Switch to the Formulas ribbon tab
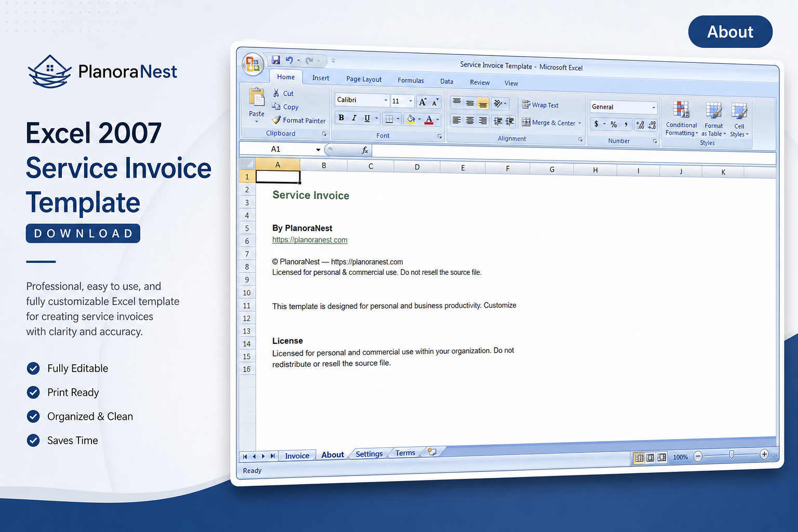The image size is (798, 532). coord(410,80)
